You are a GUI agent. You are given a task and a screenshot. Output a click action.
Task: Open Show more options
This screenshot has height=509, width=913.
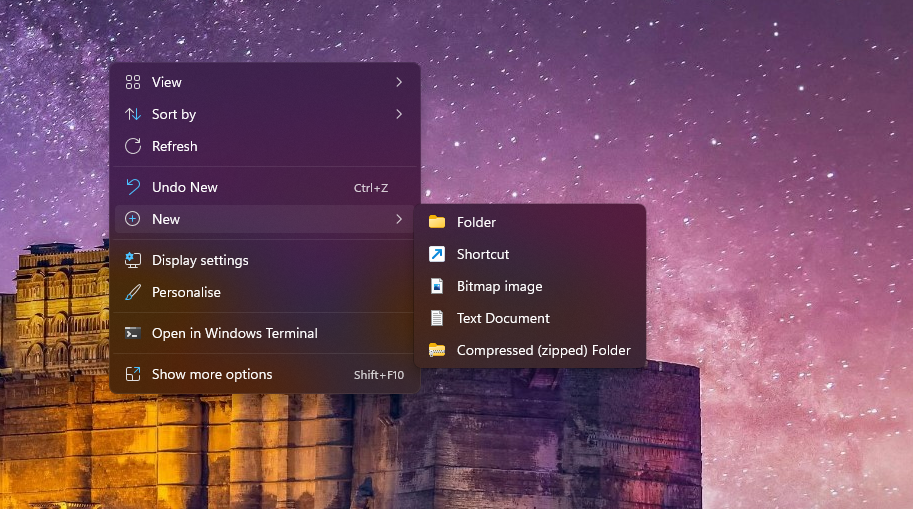click(x=212, y=374)
